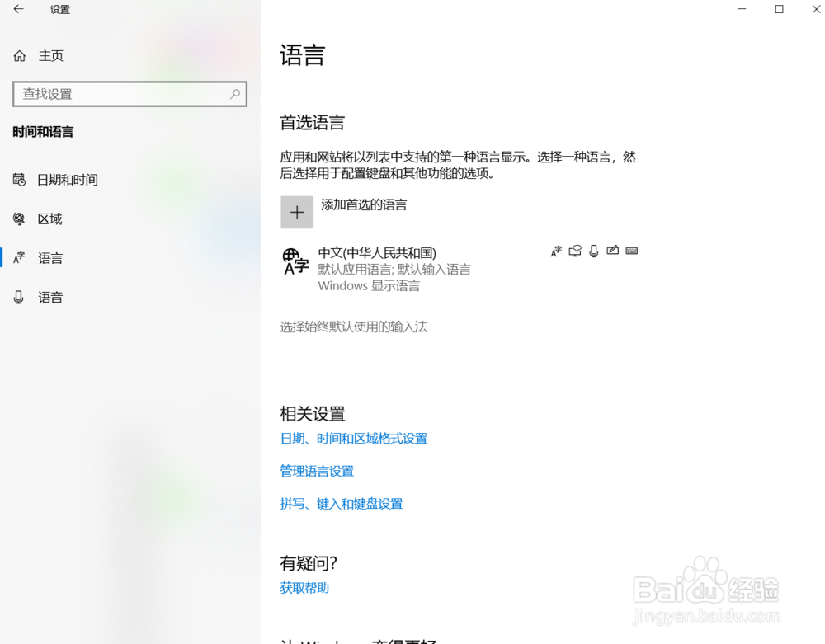The width and height of the screenshot is (825, 644).
Task: Open 管理语言设置 link
Action: (x=316, y=471)
